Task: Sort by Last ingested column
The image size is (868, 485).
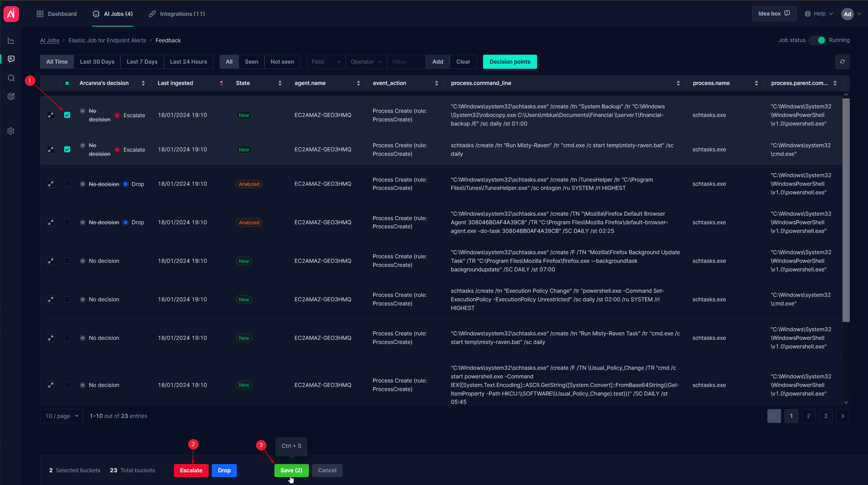Action: coord(221,83)
